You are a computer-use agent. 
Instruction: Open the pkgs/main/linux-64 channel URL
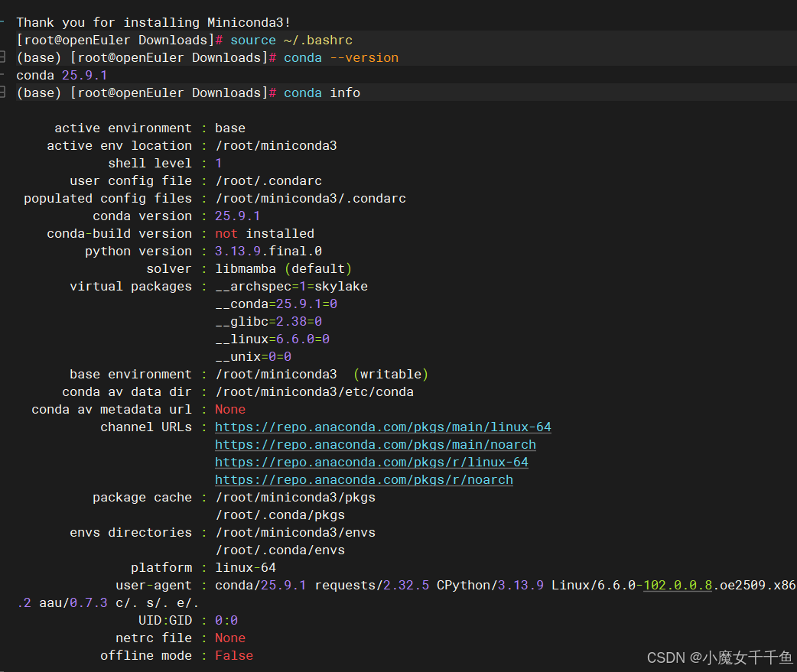[x=382, y=427]
